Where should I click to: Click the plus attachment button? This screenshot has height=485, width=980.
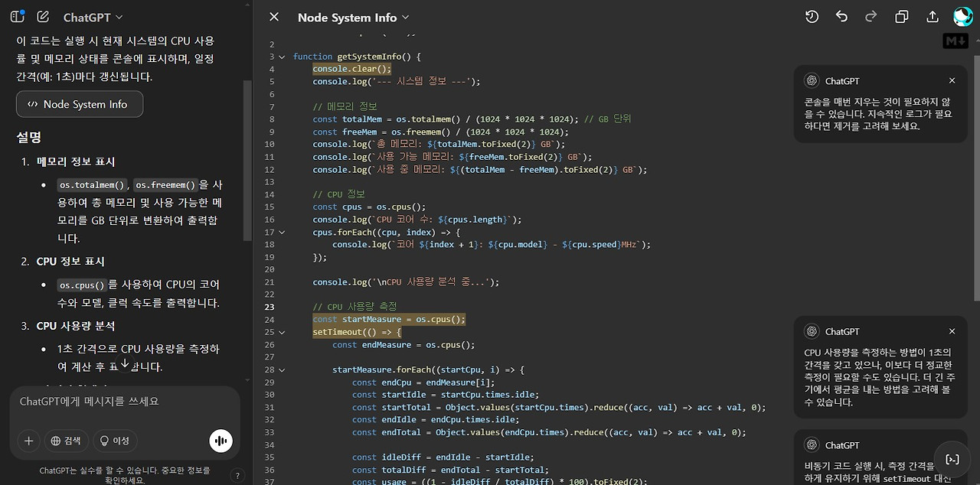[28, 441]
